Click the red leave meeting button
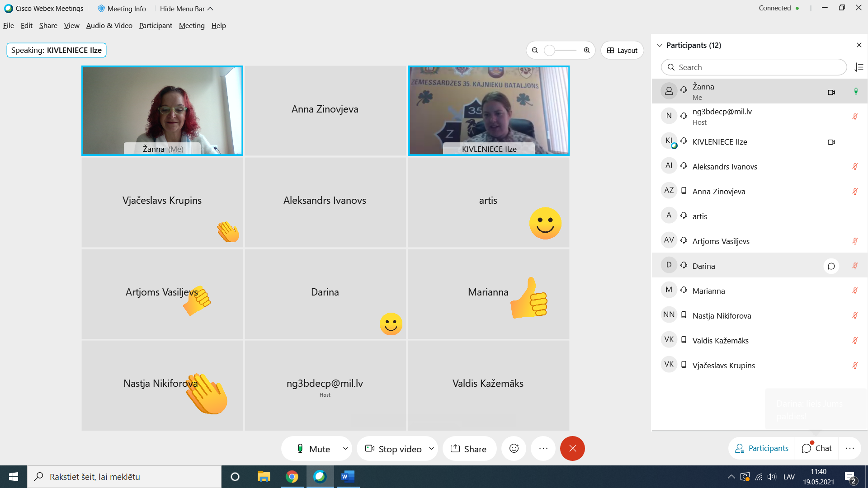The height and width of the screenshot is (488, 868). coord(572,448)
